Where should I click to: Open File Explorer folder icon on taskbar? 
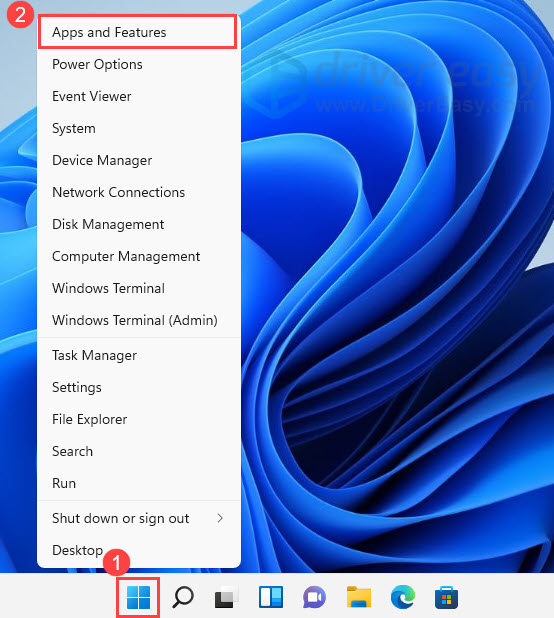tap(359, 597)
